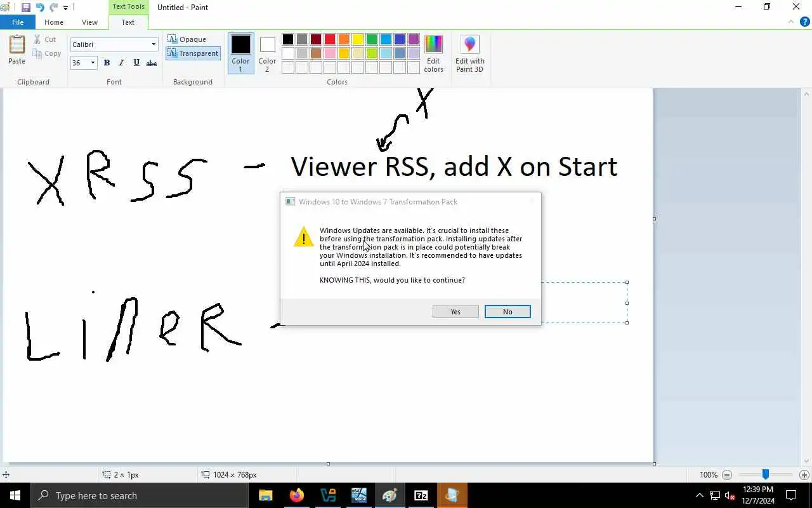Open the Customize Quick Access Toolbar dropdown

tap(65, 8)
